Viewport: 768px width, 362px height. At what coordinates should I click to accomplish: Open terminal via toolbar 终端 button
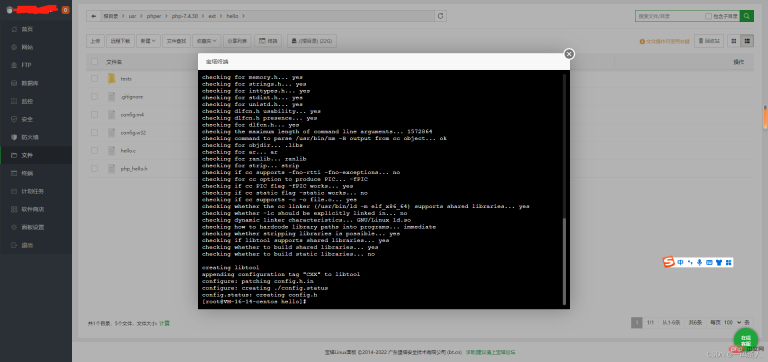click(x=268, y=41)
